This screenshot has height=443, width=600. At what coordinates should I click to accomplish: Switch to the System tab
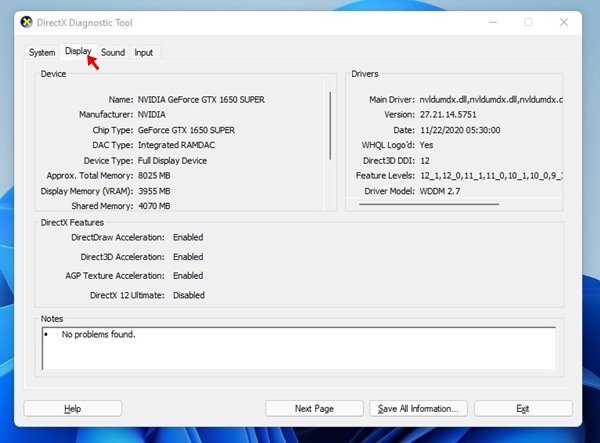[42, 52]
